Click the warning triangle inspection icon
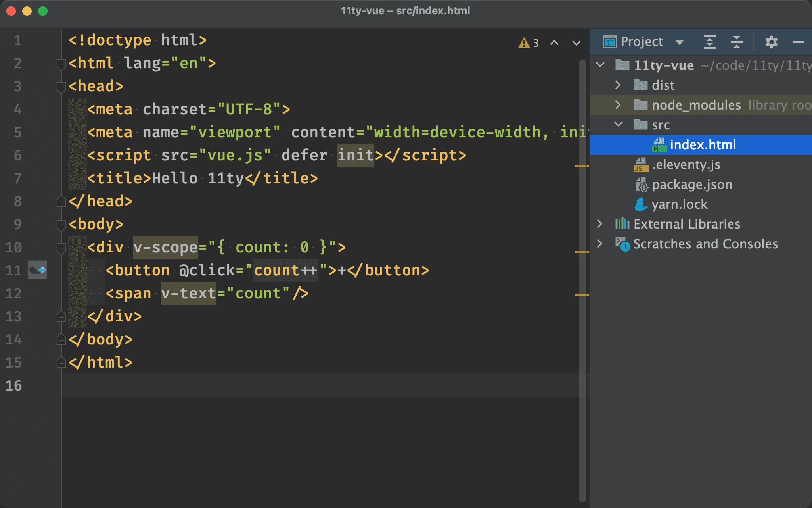This screenshot has width=812, height=508. (x=524, y=42)
